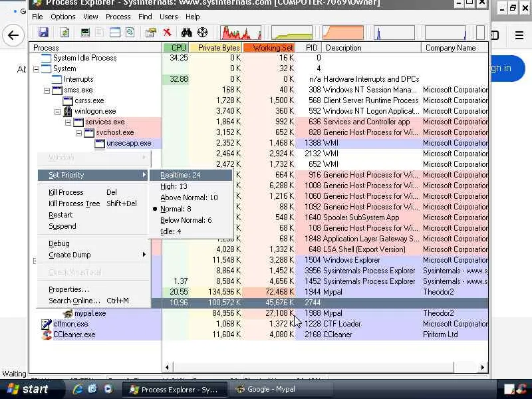Open the Find menu

pos(145,17)
